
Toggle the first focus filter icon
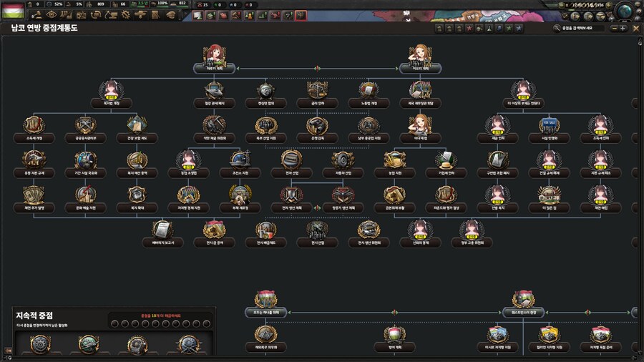(x=439, y=29)
